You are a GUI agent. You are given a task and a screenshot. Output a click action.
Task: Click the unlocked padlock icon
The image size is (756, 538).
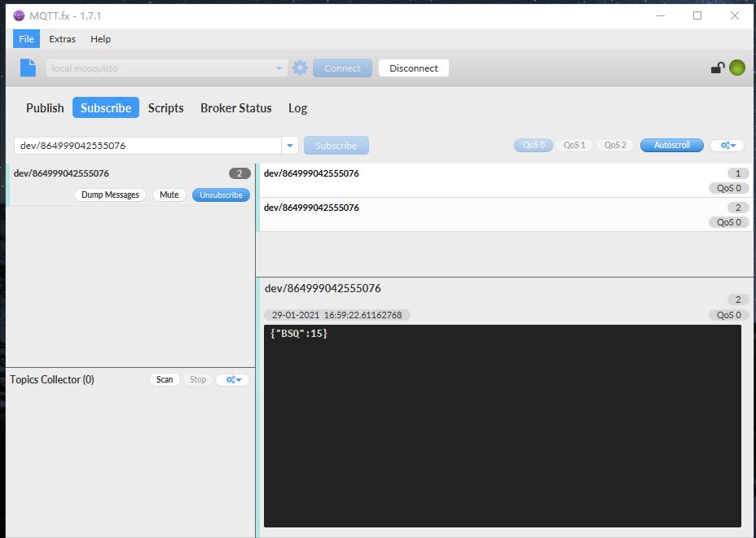point(717,68)
